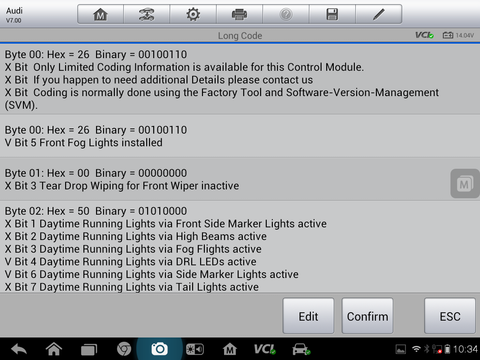This screenshot has width=480, height=360.
Task: Go to Android home screen
Action: tap(54, 349)
